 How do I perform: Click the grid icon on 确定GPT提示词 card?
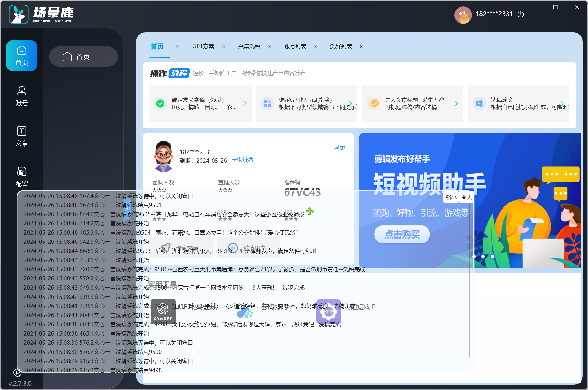point(267,103)
